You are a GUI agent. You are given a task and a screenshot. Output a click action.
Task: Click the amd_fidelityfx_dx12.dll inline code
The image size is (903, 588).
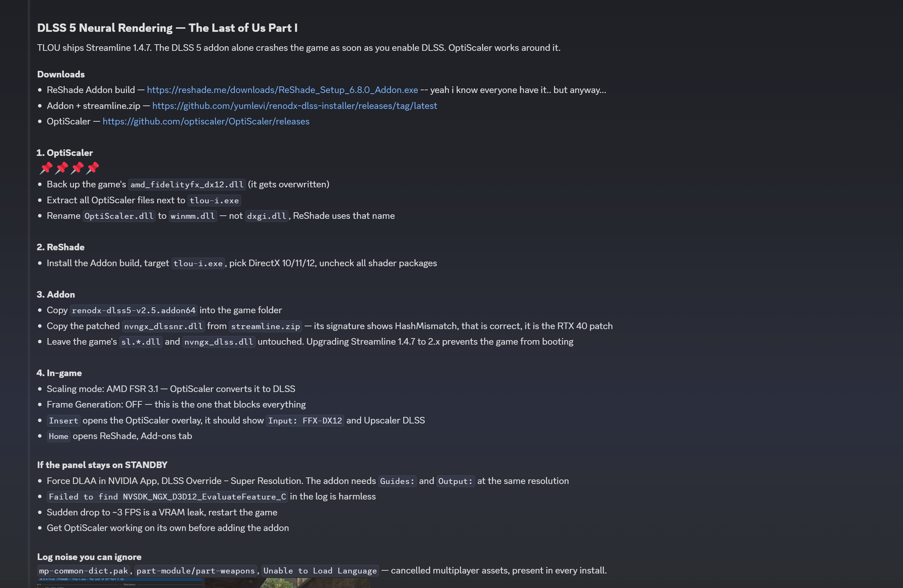[x=187, y=185]
